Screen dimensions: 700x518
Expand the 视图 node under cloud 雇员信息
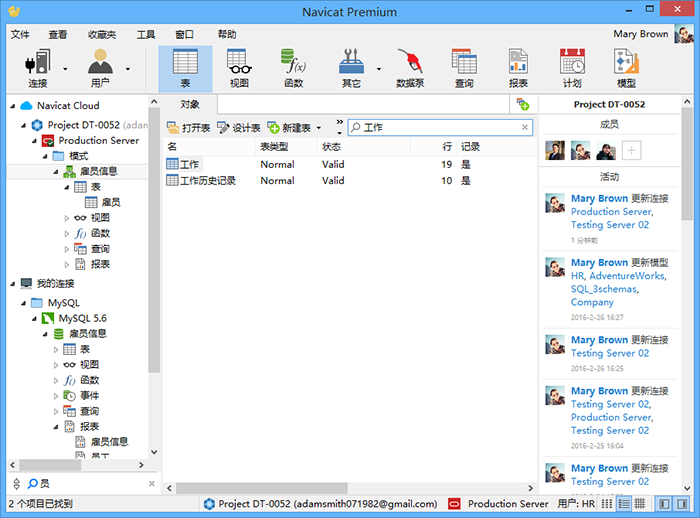coord(67,218)
